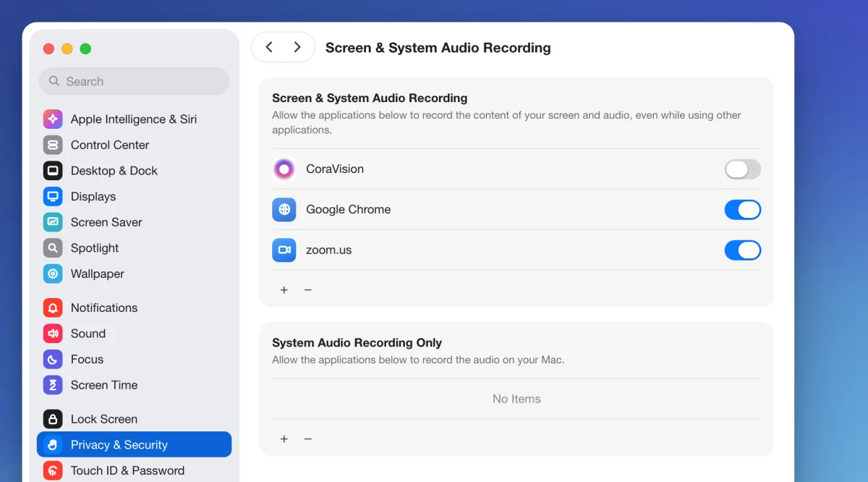868x482 pixels.
Task: Select Privacy & Security in sidebar
Action: click(x=134, y=444)
